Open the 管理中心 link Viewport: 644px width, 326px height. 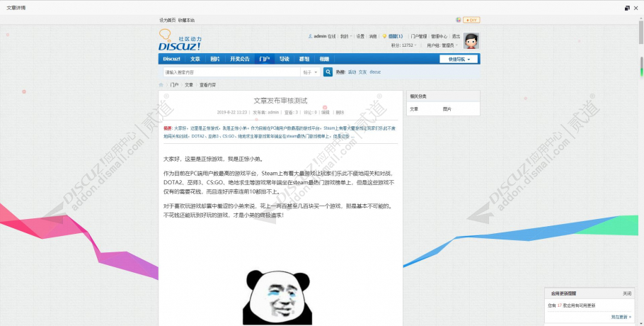pos(439,36)
